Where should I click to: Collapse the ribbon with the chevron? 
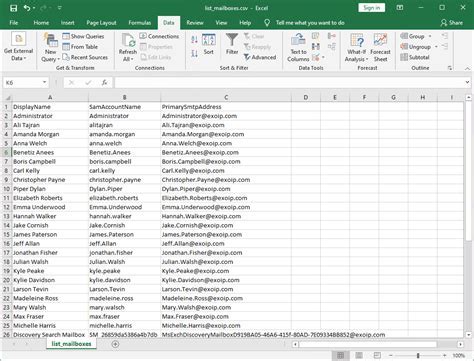pyautogui.click(x=467, y=68)
